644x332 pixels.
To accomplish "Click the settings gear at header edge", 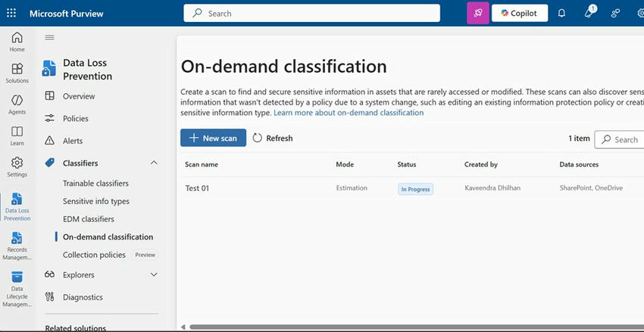I will (x=641, y=13).
